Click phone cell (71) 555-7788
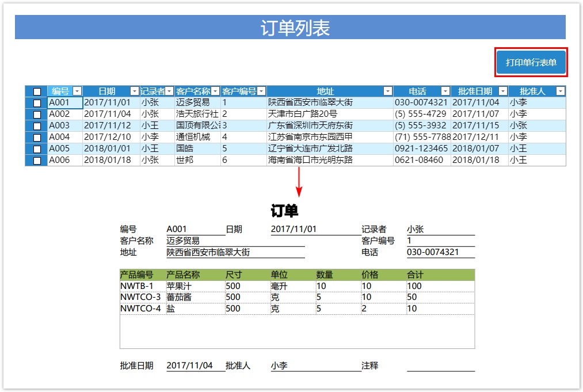The height and width of the screenshot is (392, 583). (x=422, y=137)
